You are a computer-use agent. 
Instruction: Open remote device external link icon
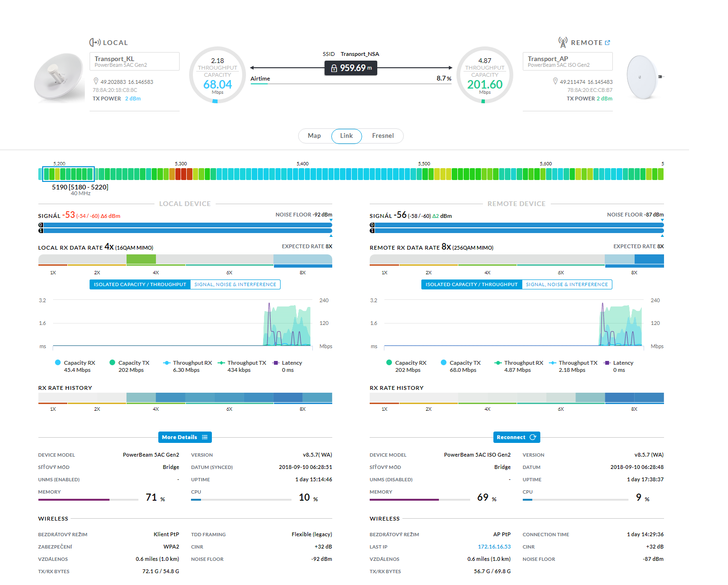tap(607, 43)
